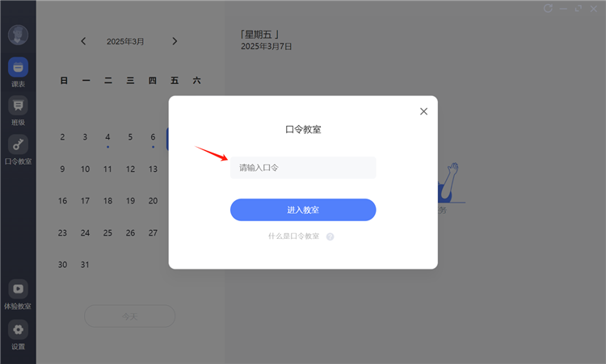Select calendar date 13
Screen dimensions: 606x364
point(153,169)
